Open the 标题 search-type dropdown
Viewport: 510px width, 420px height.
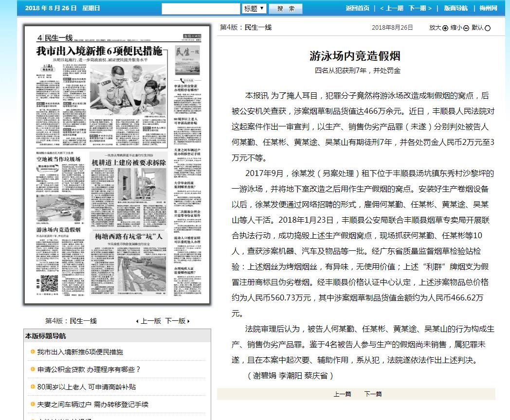[x=254, y=8]
